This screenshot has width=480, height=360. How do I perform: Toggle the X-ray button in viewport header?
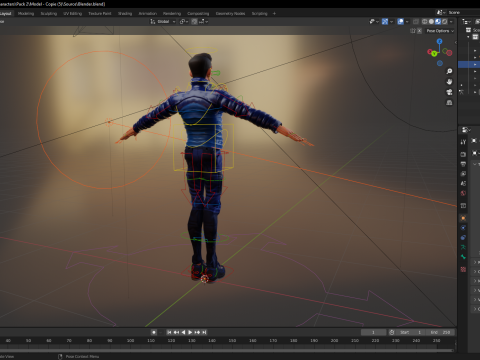[416, 21]
